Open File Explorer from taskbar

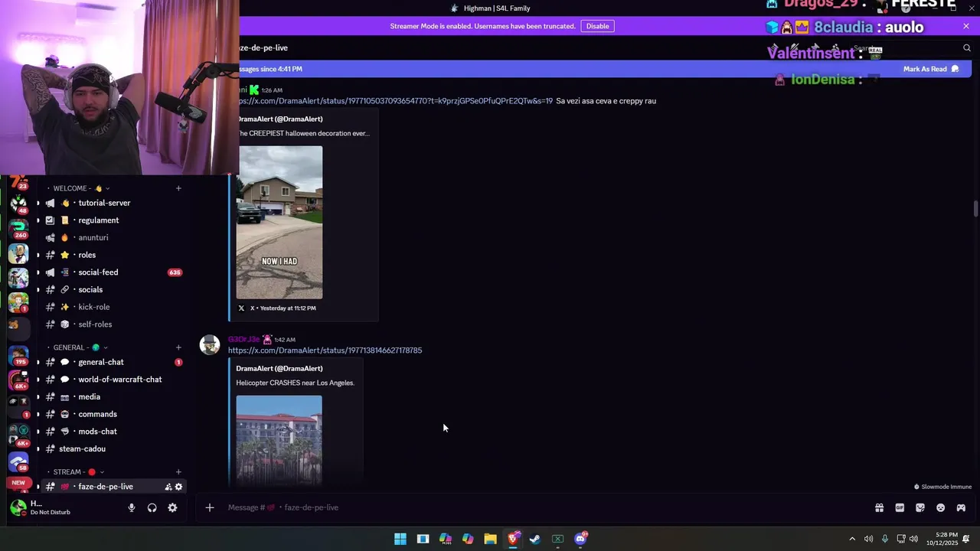pyautogui.click(x=490, y=539)
